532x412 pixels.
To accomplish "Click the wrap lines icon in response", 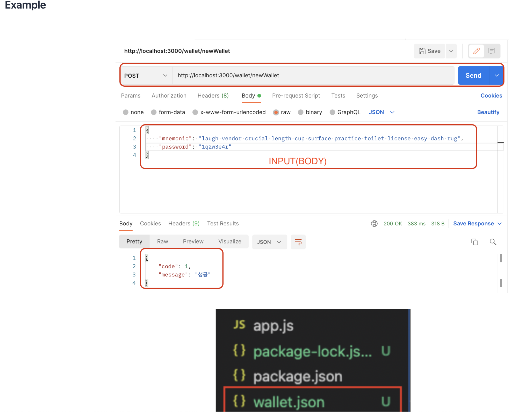I will (x=298, y=242).
